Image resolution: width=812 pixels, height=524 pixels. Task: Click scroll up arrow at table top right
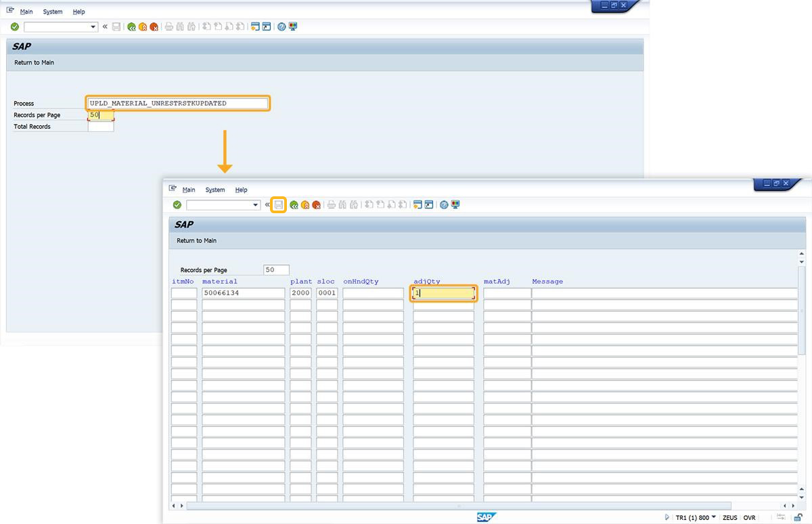802,254
